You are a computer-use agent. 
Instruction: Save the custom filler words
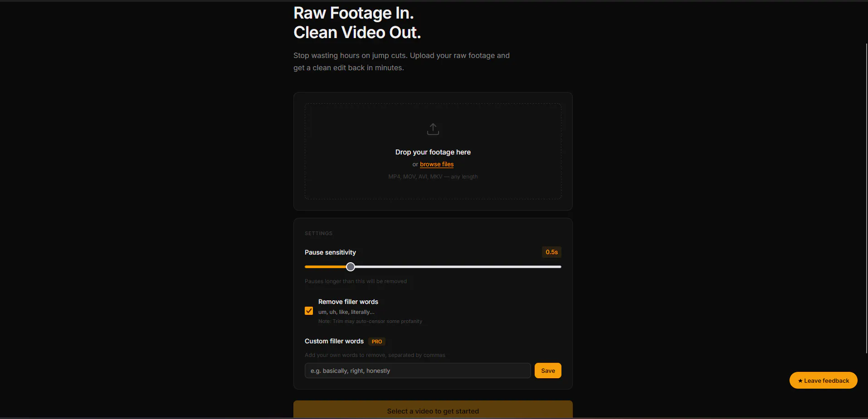coord(548,371)
